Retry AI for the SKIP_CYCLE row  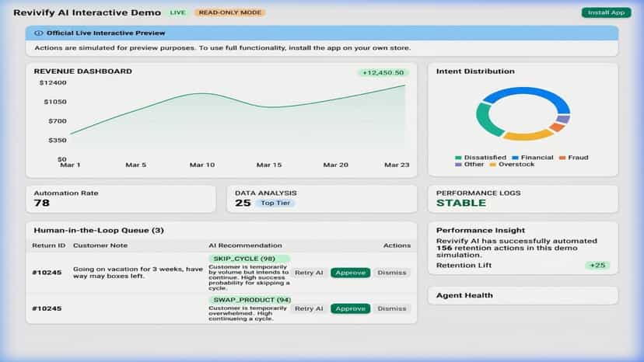click(309, 273)
